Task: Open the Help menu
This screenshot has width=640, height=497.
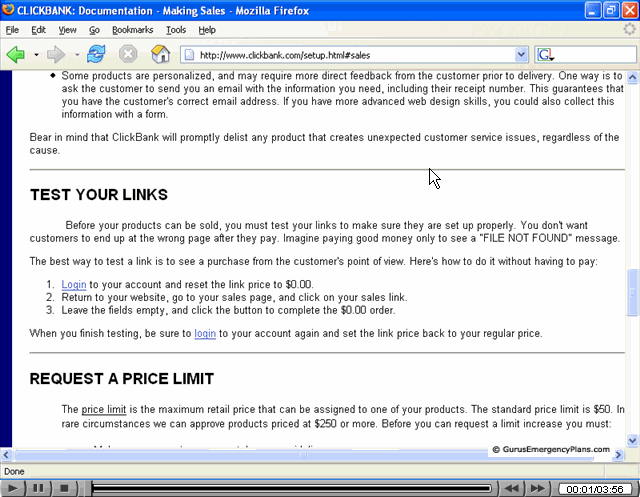Action: 207,30
